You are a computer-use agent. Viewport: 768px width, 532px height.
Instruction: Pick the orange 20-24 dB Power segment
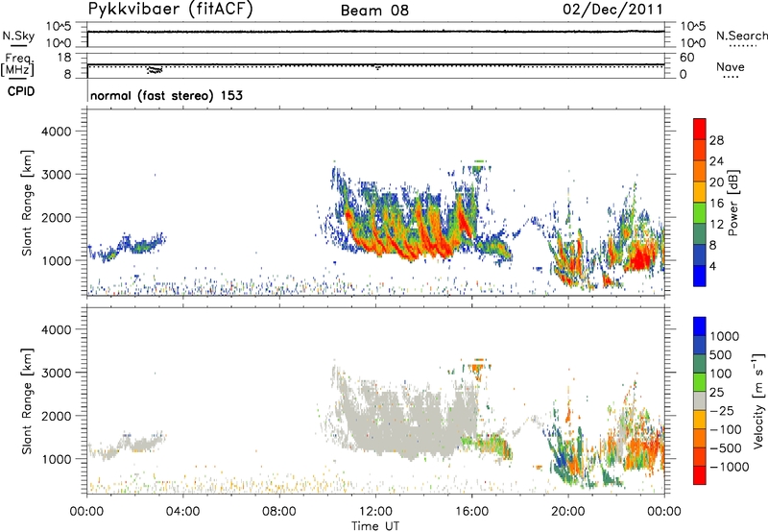[x=700, y=171]
